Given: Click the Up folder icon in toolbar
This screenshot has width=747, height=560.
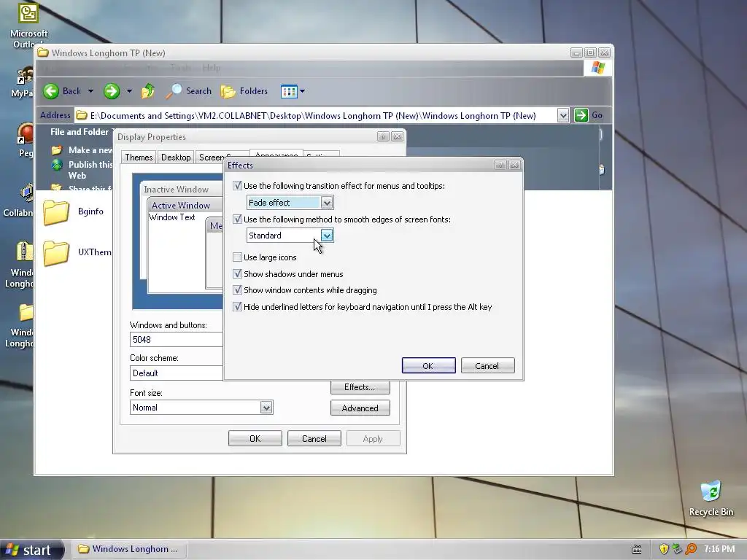Looking at the screenshot, I should coord(148,91).
